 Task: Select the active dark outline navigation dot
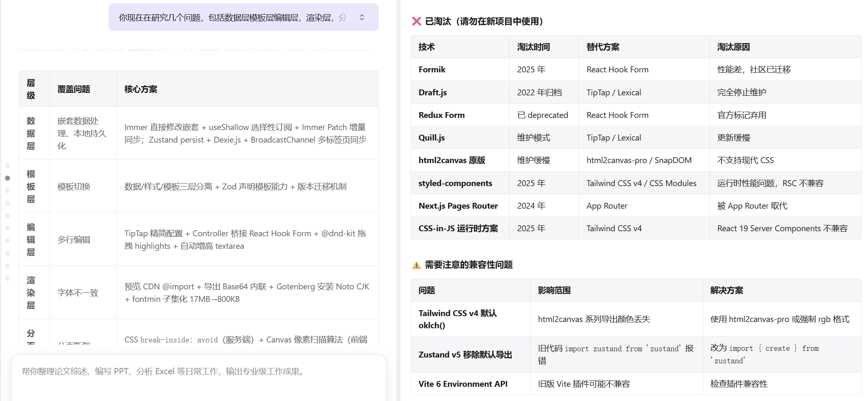point(8,178)
